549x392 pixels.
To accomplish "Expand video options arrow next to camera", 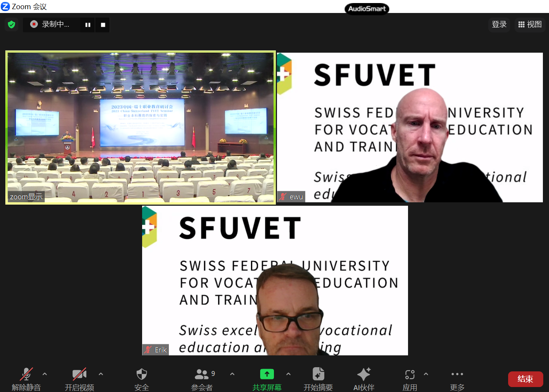I will tap(101, 374).
